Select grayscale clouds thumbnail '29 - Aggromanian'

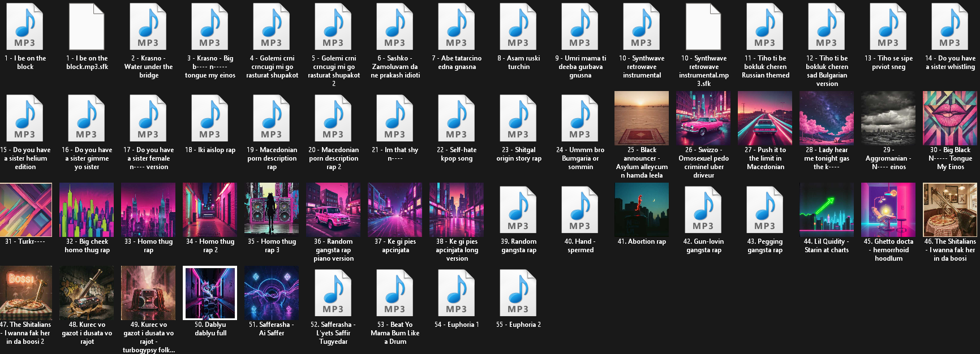[x=888, y=118]
